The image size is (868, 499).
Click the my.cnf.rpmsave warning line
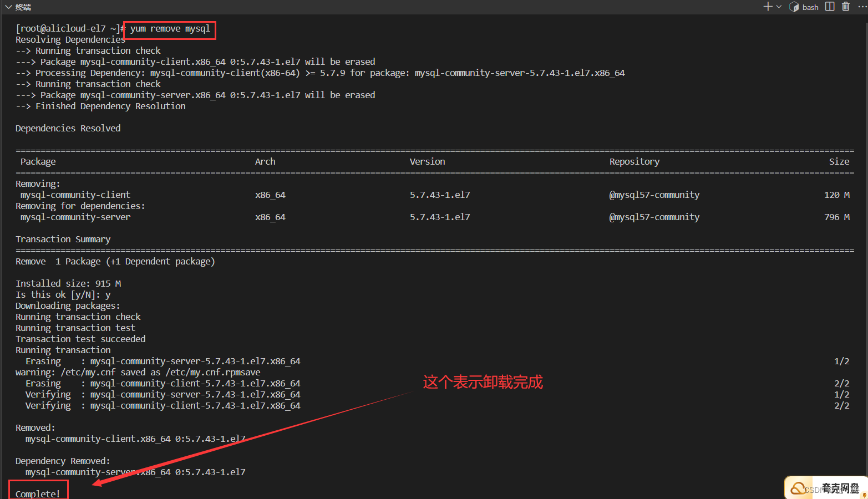(138, 373)
